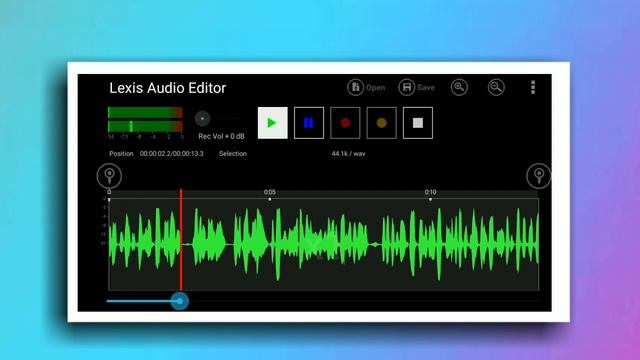The height and width of the screenshot is (360, 640).
Task: Click the 44.1k / wav format label
Action: pyautogui.click(x=348, y=154)
